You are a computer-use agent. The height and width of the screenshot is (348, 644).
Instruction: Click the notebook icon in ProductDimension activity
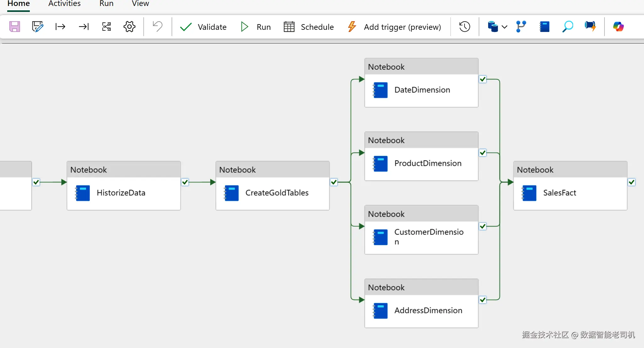tap(380, 164)
